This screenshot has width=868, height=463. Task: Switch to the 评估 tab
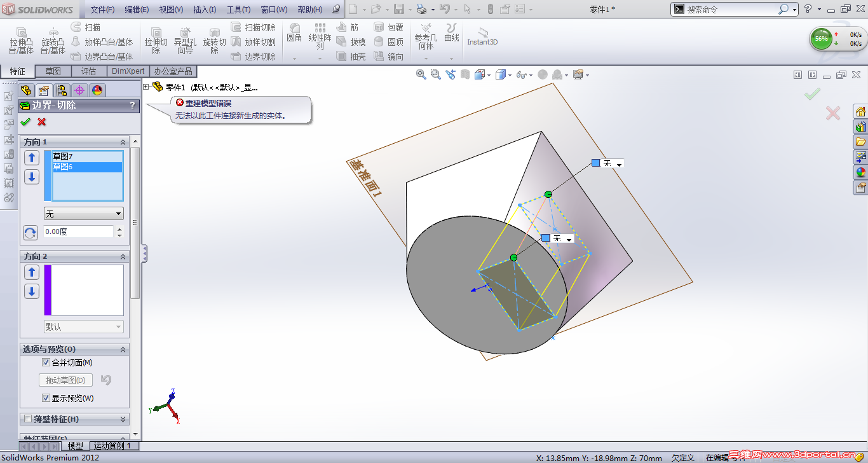tap(88, 71)
